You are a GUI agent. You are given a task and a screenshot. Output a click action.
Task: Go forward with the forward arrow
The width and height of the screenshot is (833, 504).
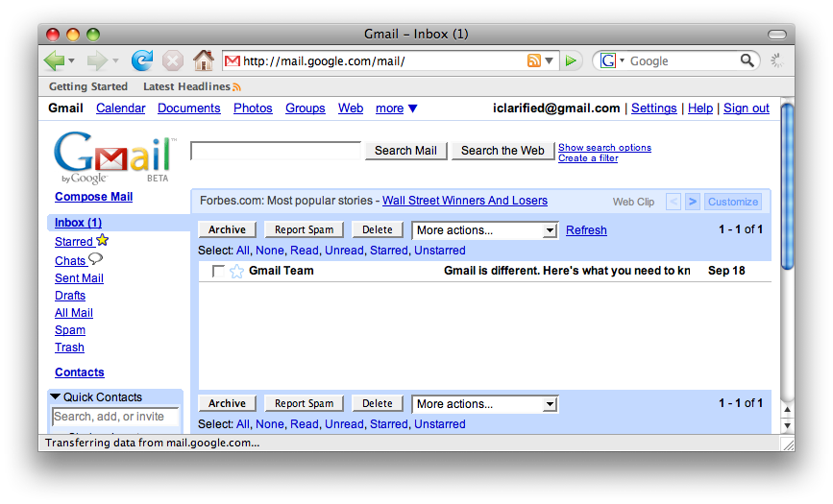(x=97, y=60)
